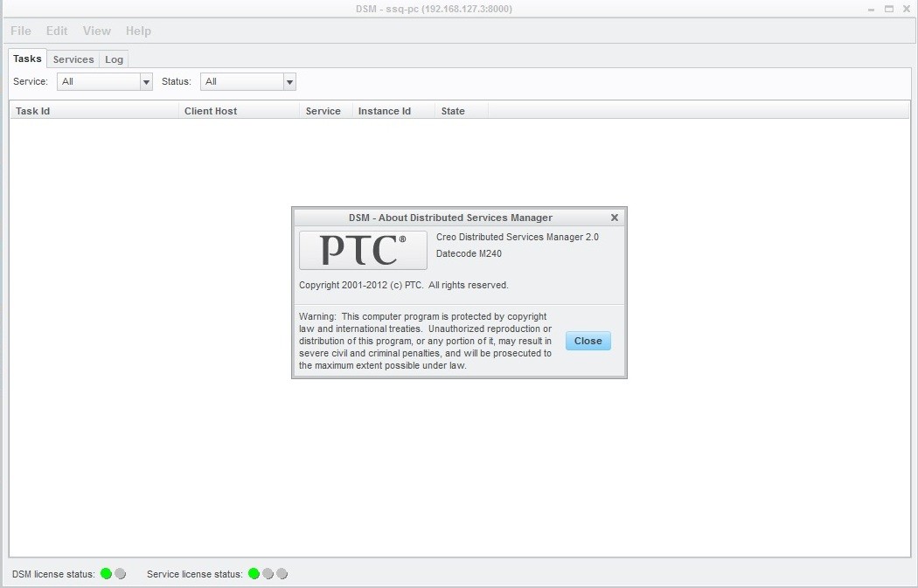Click the State column header
This screenshot has height=588, width=918.
(x=462, y=111)
